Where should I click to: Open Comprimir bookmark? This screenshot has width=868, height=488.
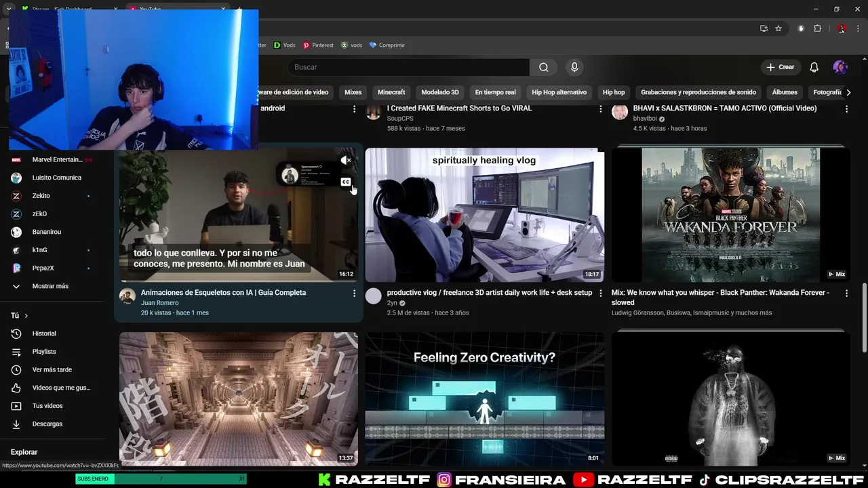387,45
